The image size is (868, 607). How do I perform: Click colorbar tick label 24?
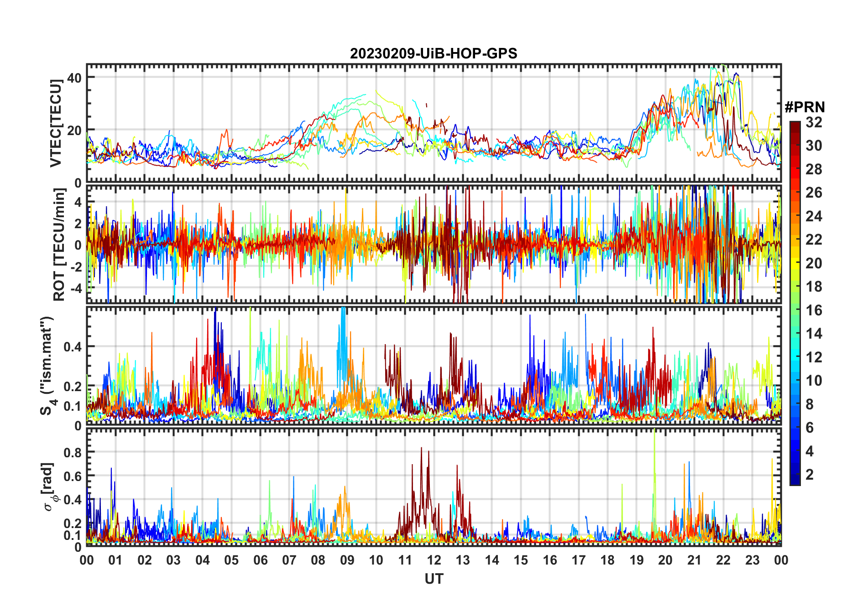pos(814,216)
